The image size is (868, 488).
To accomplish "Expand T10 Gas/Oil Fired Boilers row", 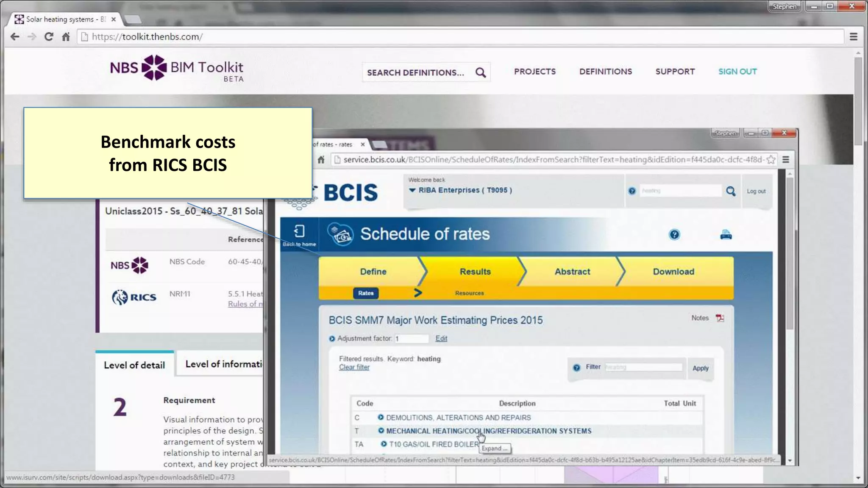I will (x=384, y=444).
